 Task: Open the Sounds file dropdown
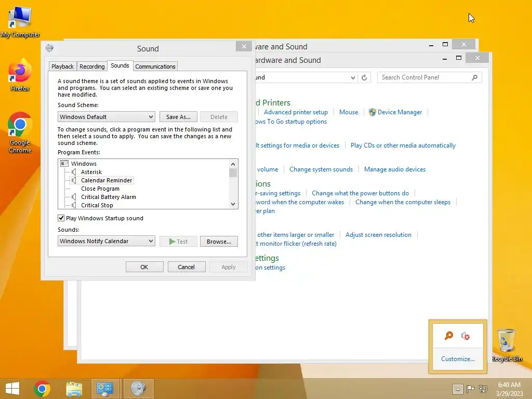pos(106,241)
